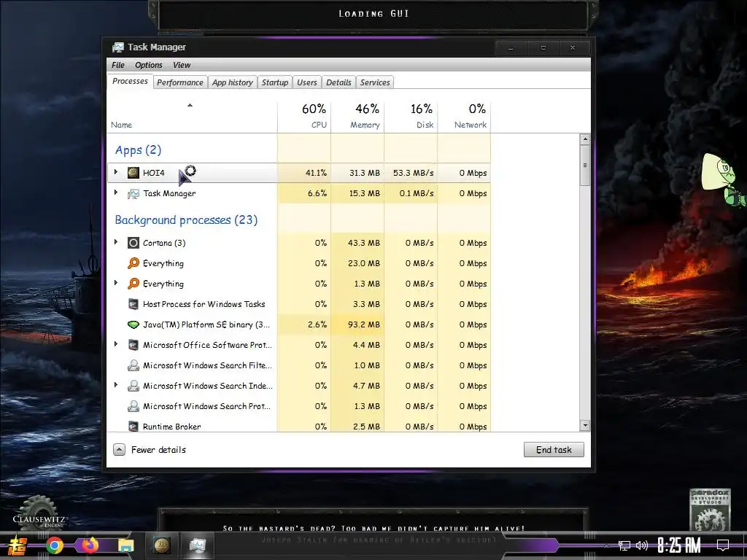Open the Options menu
The height and width of the screenshot is (560, 747).
click(149, 65)
